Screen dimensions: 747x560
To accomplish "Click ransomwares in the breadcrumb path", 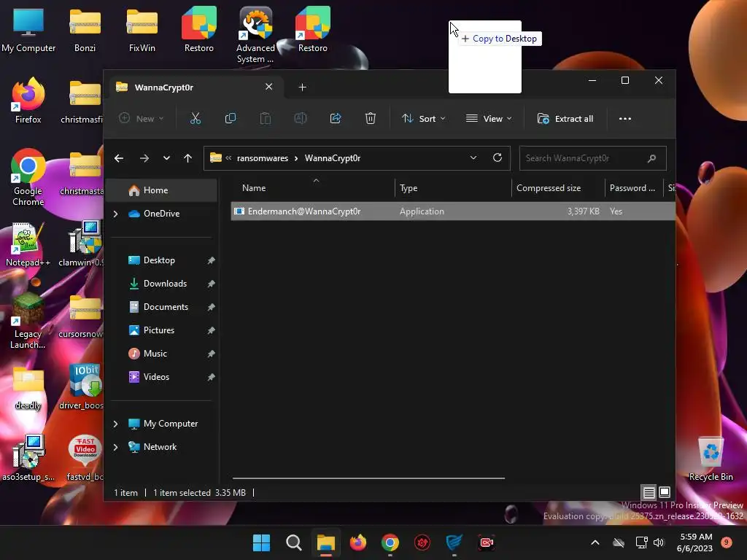I will [x=263, y=158].
